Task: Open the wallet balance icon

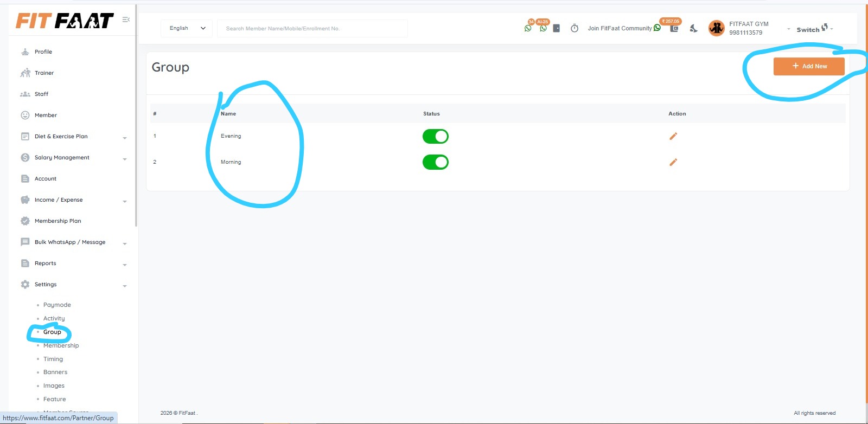Action: pos(674,29)
